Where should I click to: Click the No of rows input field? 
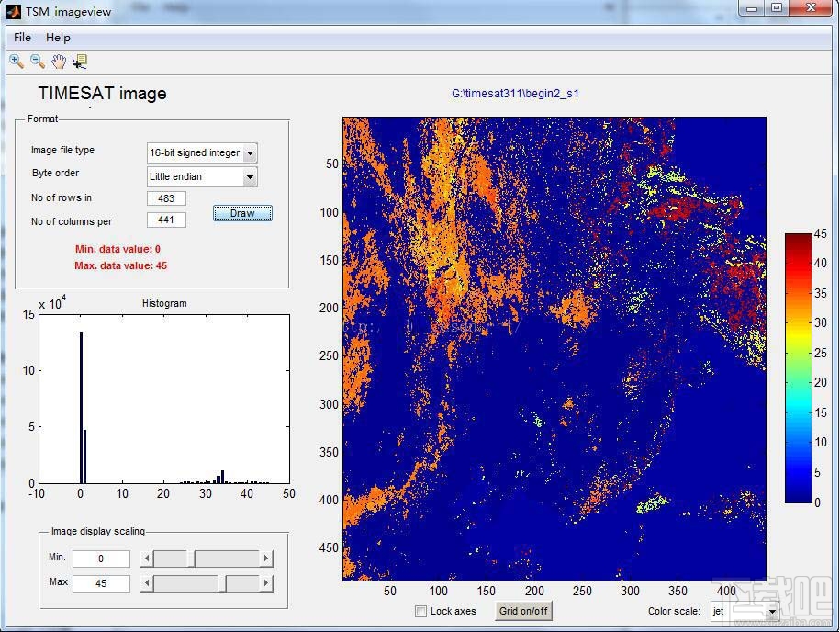click(x=166, y=198)
